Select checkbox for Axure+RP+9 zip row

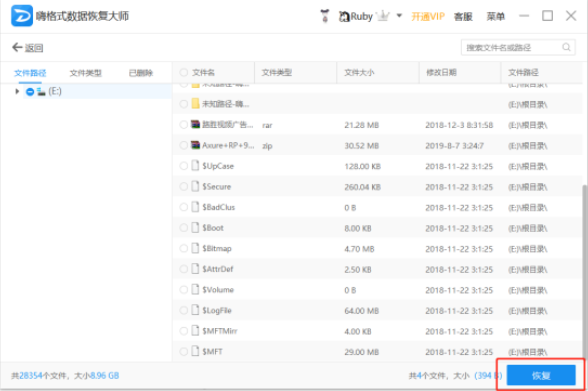point(183,145)
